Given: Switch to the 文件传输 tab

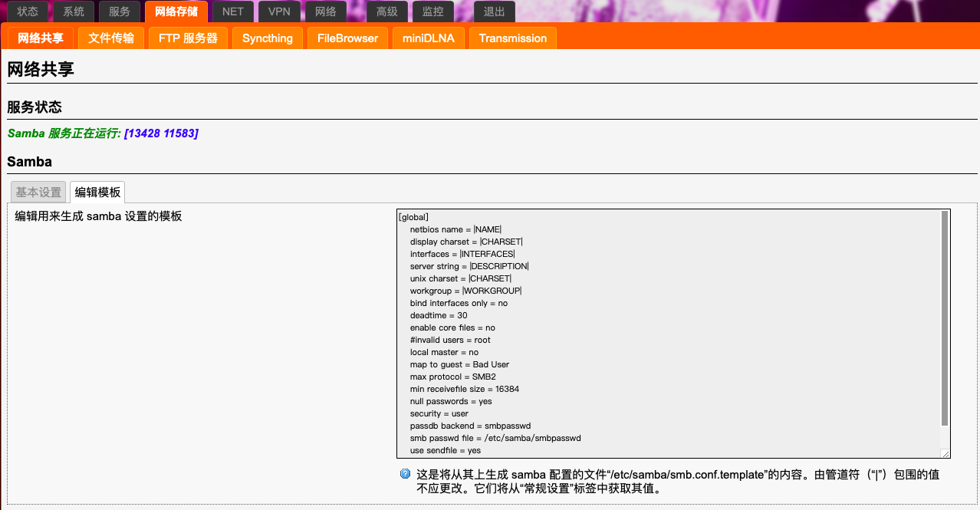Looking at the screenshot, I should pos(110,38).
